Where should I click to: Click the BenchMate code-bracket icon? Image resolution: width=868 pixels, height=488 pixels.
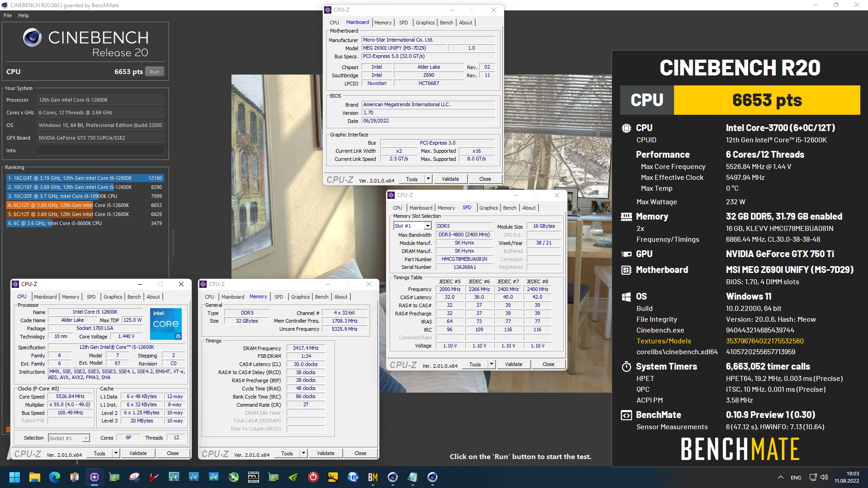(x=626, y=415)
